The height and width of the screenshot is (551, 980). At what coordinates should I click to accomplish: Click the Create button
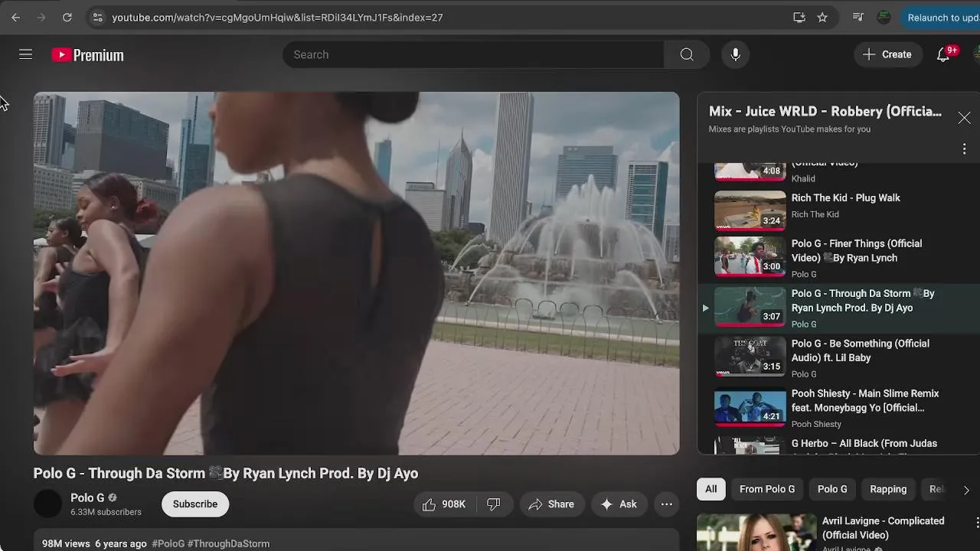tap(887, 54)
